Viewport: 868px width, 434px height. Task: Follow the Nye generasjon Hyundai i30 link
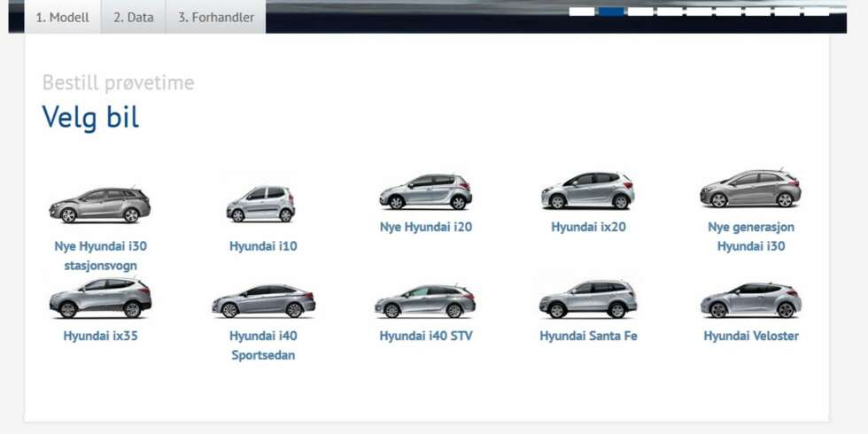pyautogui.click(x=751, y=236)
